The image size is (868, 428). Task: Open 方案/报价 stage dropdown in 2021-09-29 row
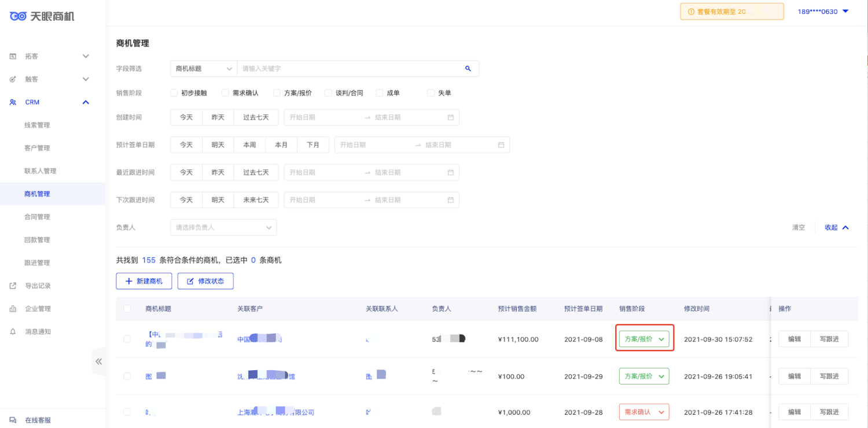coord(644,376)
